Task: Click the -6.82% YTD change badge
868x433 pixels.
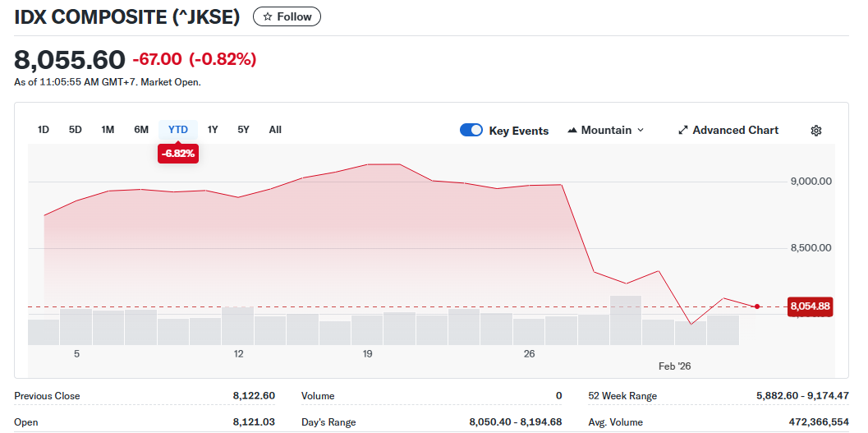Action: coord(178,154)
